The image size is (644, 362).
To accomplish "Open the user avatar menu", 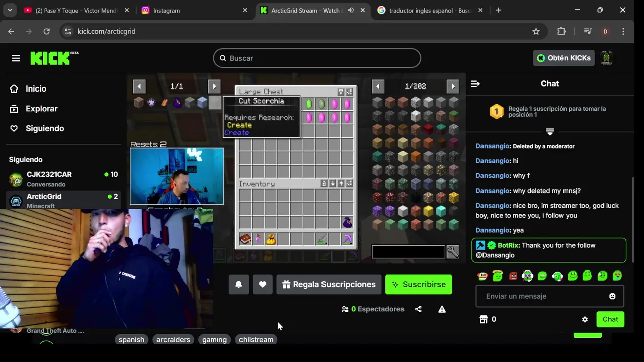I will pyautogui.click(x=606, y=58).
